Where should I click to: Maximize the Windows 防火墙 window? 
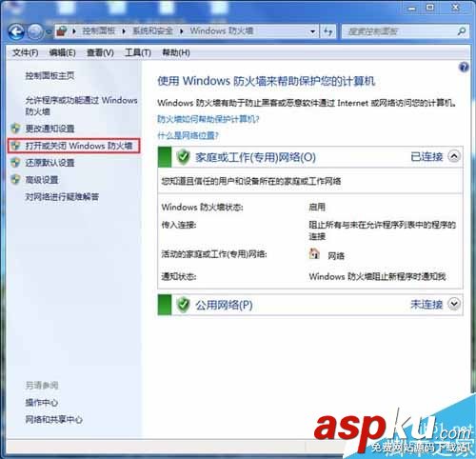click(x=430, y=8)
